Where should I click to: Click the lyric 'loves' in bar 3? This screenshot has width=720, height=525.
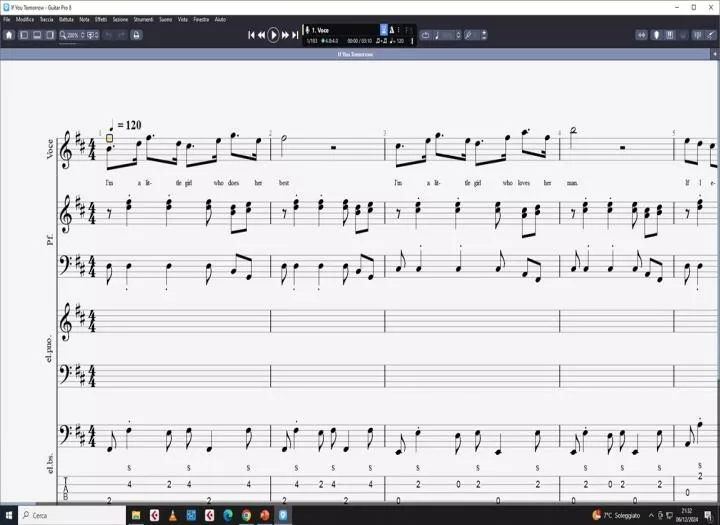[x=523, y=183]
